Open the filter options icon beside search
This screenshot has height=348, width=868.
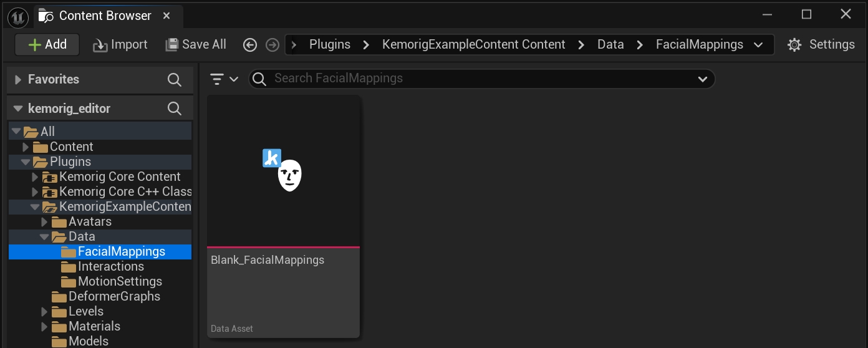click(x=224, y=79)
